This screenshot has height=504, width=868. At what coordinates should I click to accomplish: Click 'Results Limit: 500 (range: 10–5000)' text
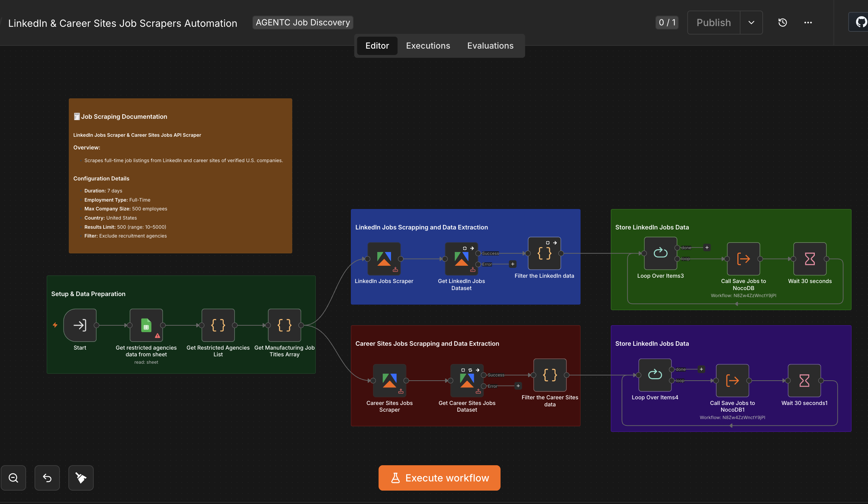point(125,227)
